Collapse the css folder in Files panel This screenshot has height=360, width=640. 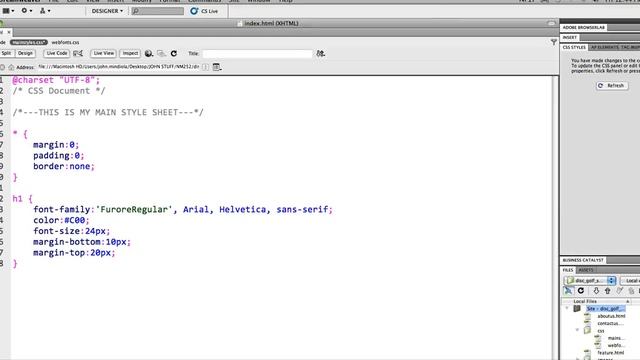click(x=578, y=331)
